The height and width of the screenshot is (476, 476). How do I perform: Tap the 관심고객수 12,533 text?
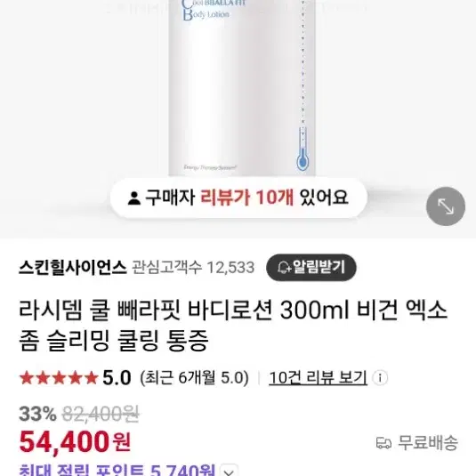coord(193,268)
